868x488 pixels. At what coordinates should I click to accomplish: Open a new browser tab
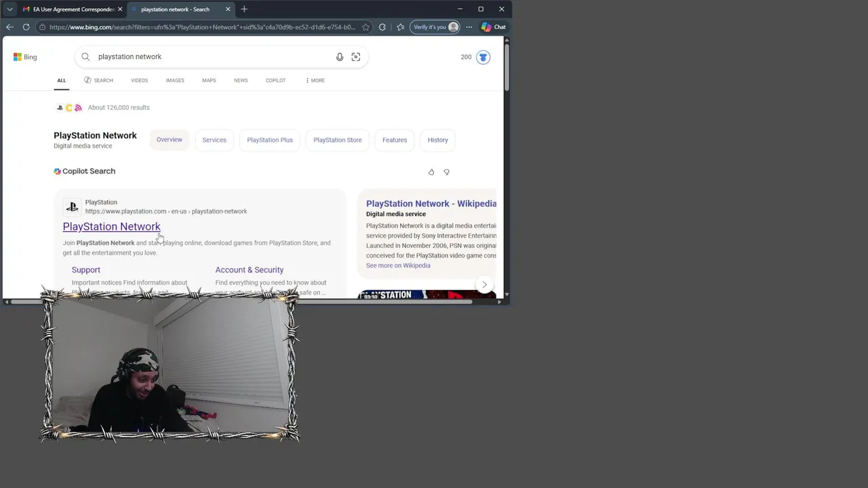(244, 9)
